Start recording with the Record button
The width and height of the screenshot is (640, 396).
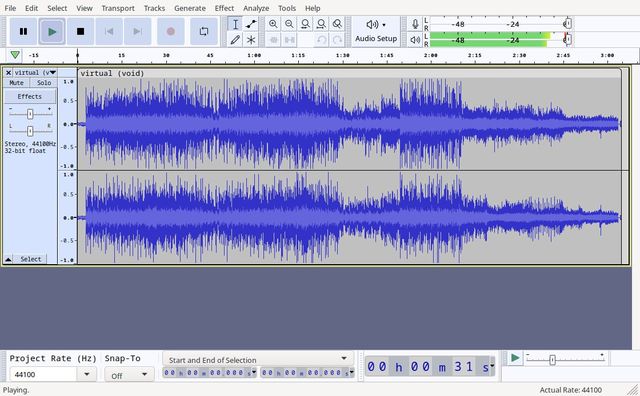coord(171,31)
